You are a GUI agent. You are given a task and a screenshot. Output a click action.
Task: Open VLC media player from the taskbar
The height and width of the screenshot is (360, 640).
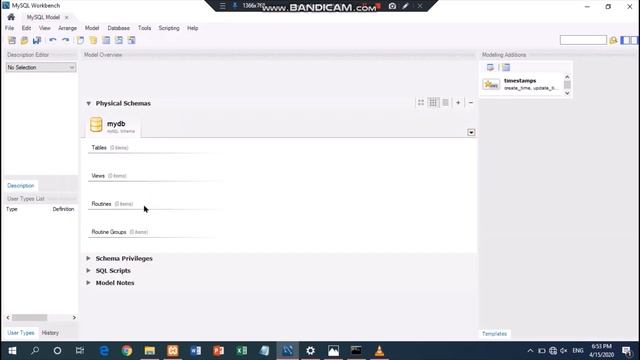coord(379,351)
